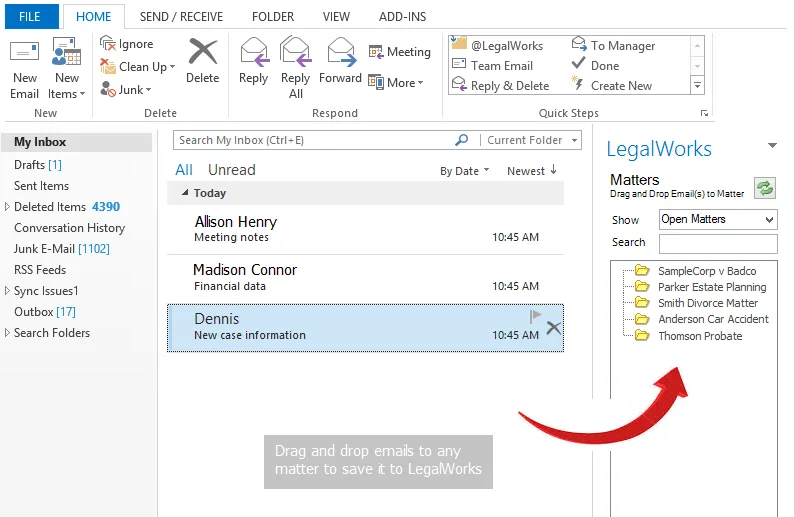Run the Reply & Delete quick step

pyautogui.click(x=500, y=86)
